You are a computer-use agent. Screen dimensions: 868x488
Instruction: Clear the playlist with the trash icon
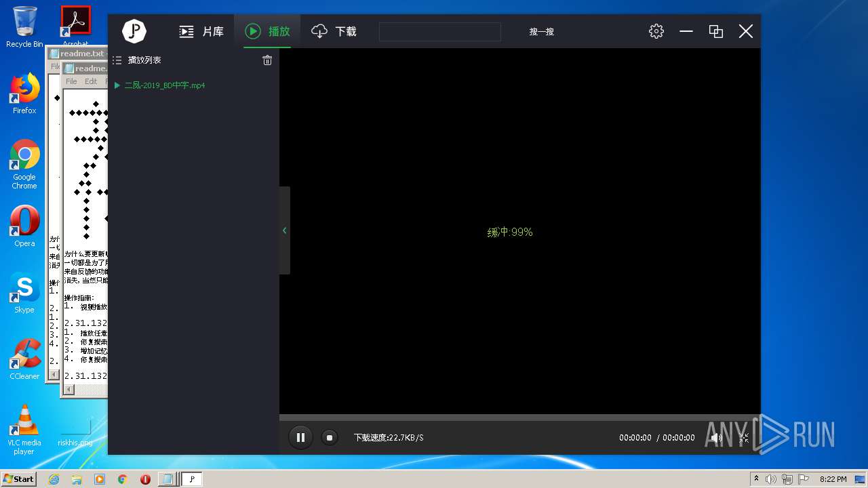point(267,60)
